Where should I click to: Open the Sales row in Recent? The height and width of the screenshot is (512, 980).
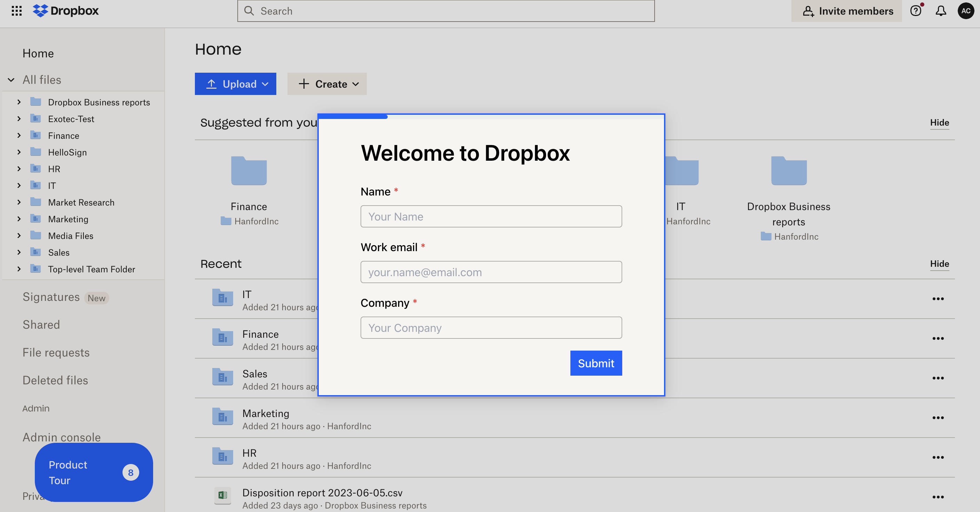click(575, 378)
